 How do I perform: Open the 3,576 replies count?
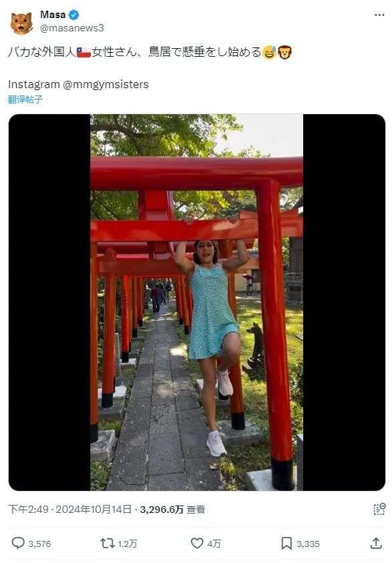[x=39, y=544]
